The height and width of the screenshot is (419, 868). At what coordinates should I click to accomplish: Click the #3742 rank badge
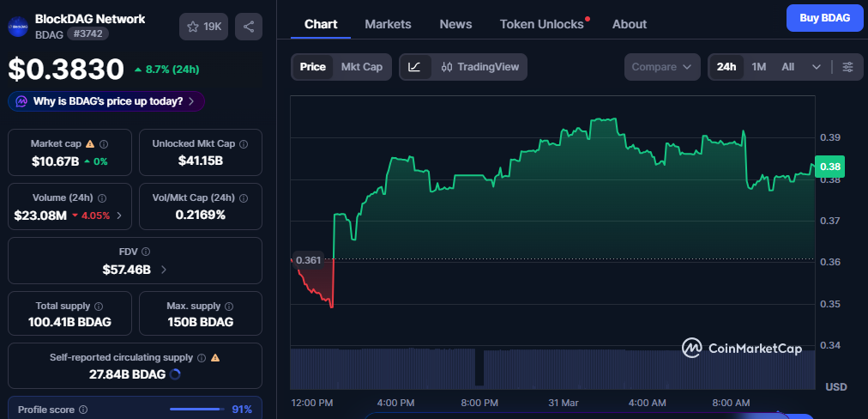(88, 33)
